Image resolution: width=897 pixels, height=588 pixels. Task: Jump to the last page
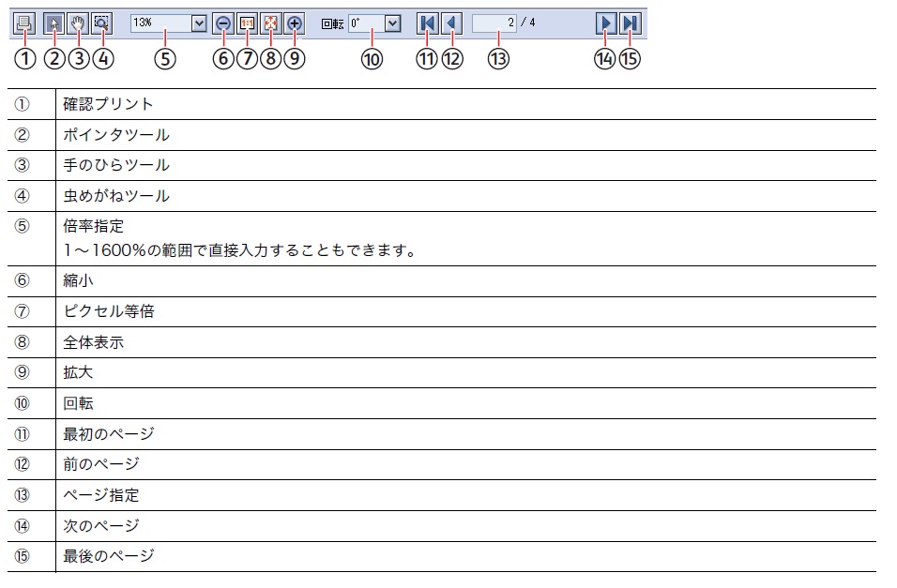[x=631, y=23]
